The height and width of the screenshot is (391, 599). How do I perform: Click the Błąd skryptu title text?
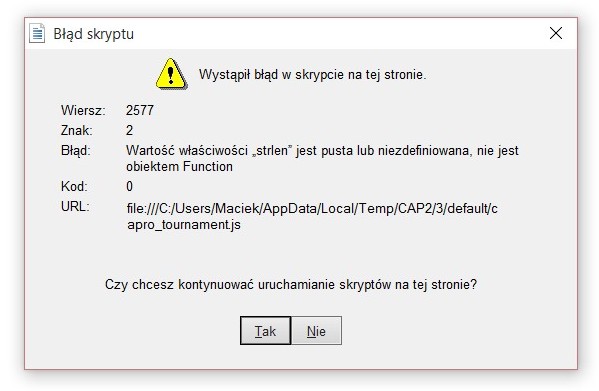pyautogui.click(x=94, y=34)
